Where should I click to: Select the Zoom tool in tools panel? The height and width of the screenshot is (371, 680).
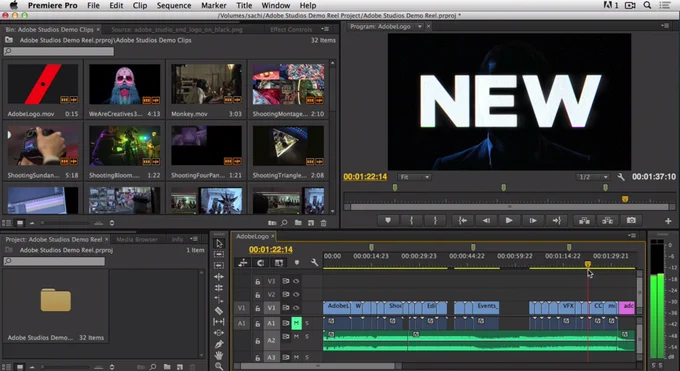point(219,366)
